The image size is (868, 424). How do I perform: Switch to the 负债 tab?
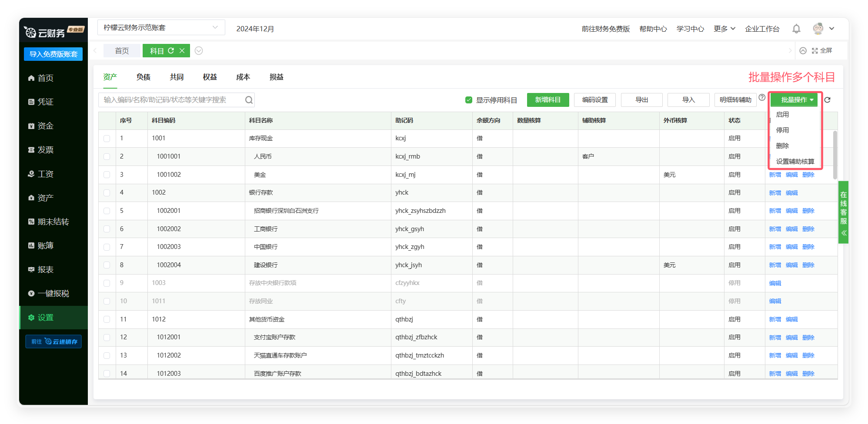[143, 77]
